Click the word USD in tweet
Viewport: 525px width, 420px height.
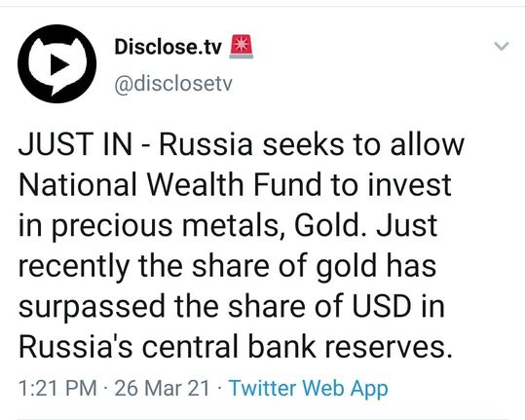tap(382, 306)
